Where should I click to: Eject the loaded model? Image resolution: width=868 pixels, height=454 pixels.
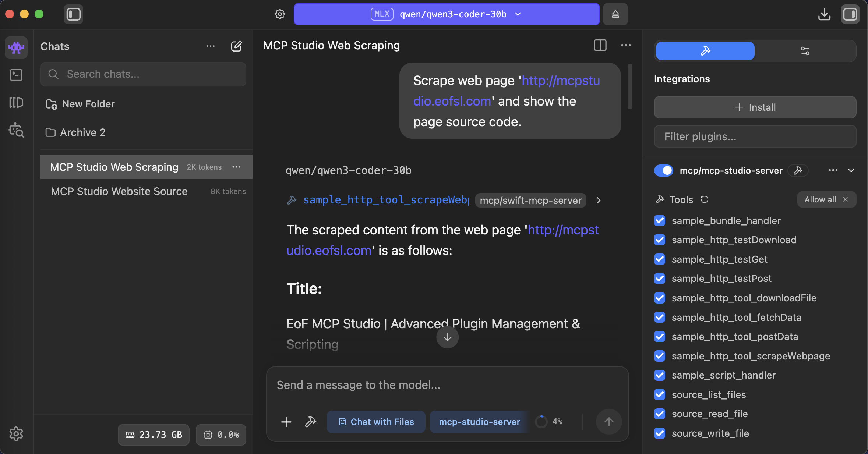pyautogui.click(x=615, y=14)
